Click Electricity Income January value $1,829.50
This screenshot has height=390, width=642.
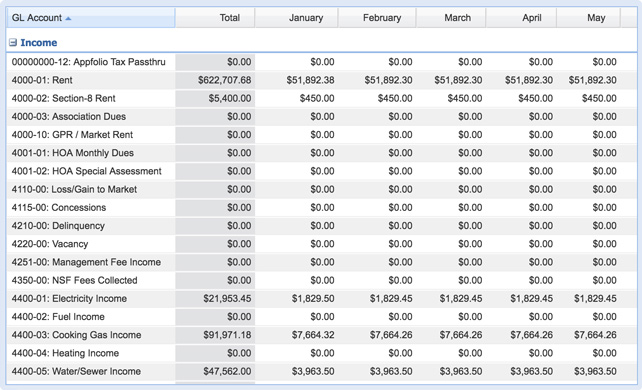[313, 299]
